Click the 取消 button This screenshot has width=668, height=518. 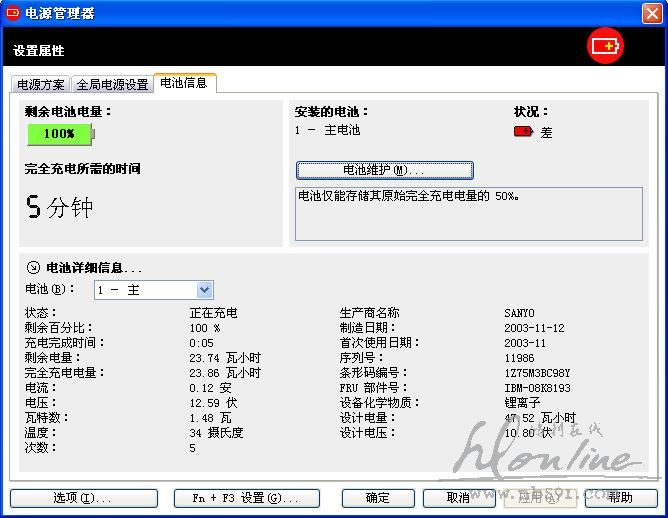459,498
